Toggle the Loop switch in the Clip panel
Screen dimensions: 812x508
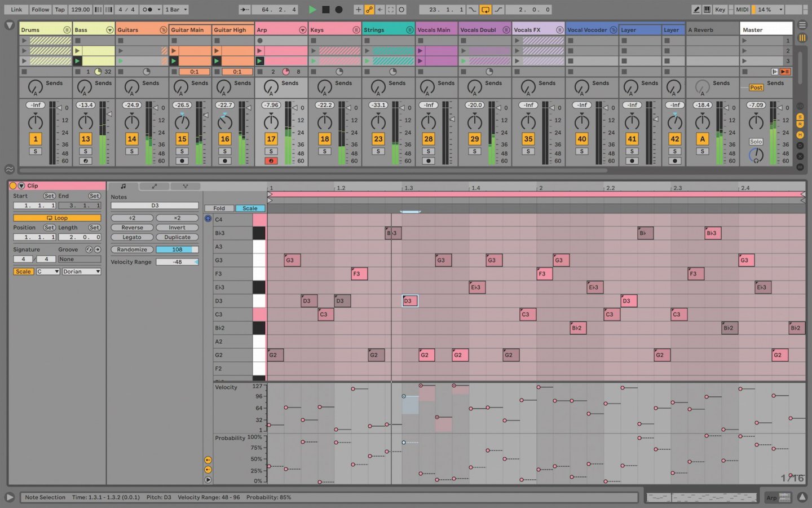click(x=58, y=217)
